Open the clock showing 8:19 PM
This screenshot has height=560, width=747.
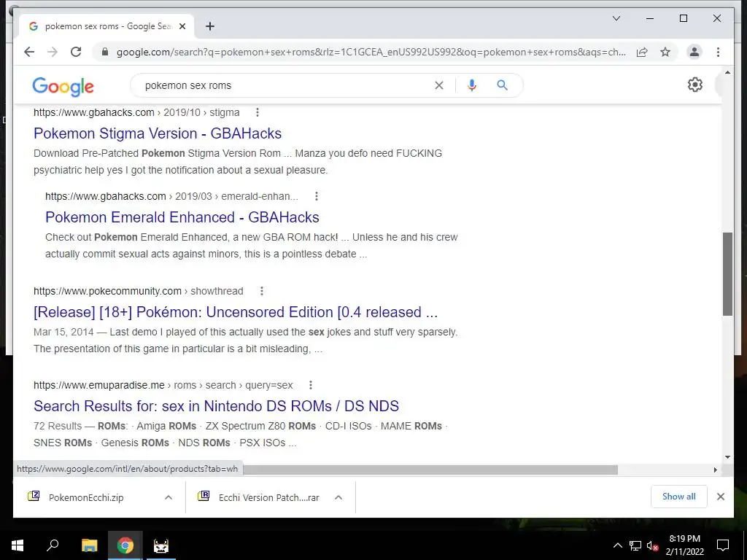pyautogui.click(x=684, y=545)
